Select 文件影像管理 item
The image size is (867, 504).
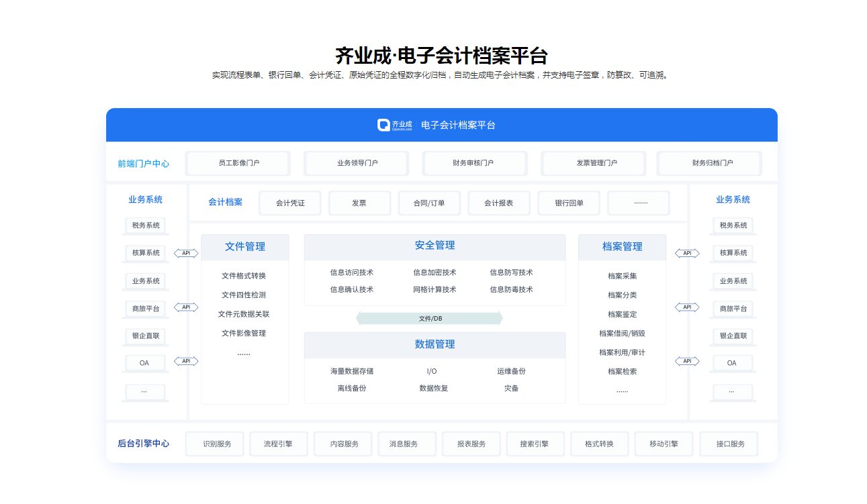(244, 334)
